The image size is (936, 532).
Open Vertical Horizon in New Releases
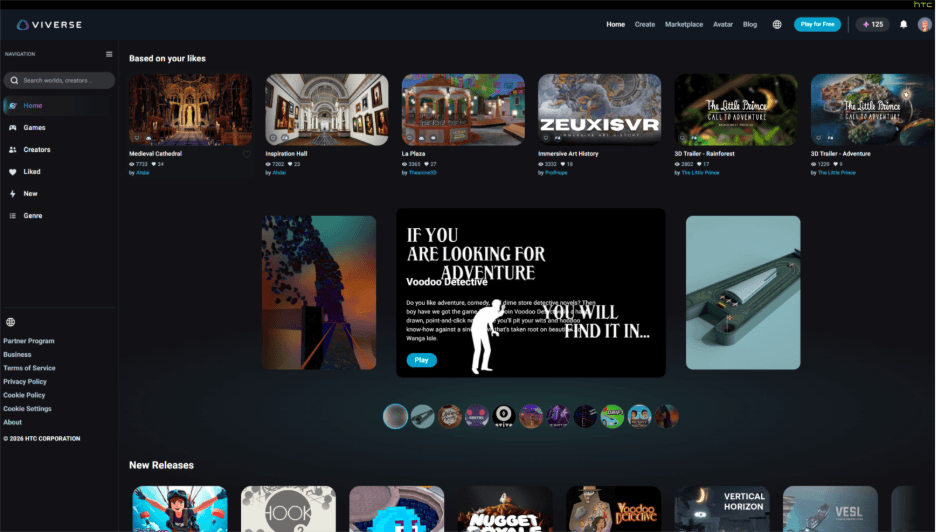[722, 509]
